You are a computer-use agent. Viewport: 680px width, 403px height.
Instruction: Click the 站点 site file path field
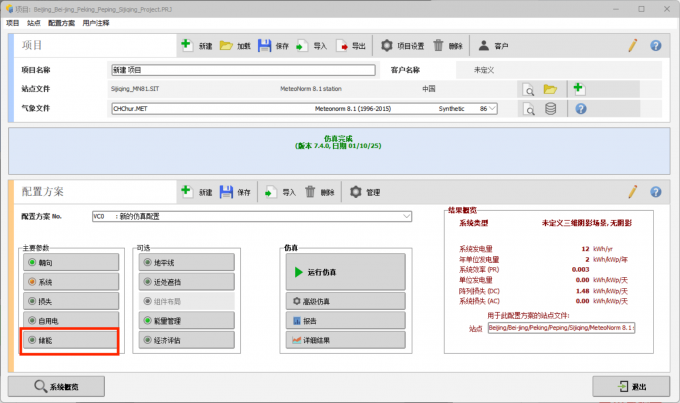562,328
